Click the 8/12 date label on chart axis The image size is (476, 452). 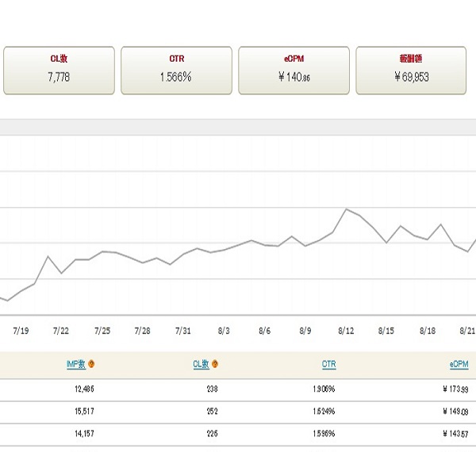click(346, 331)
